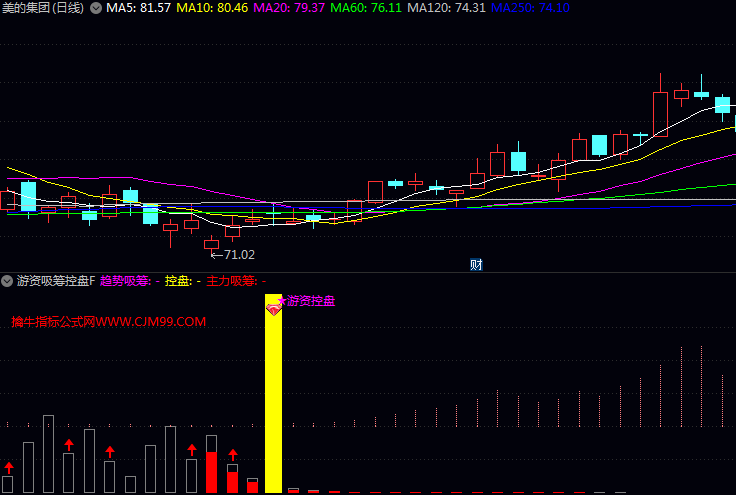Click the 趋势吸筹 indicator label
Image resolution: width=736 pixels, height=495 pixels.
(130, 281)
